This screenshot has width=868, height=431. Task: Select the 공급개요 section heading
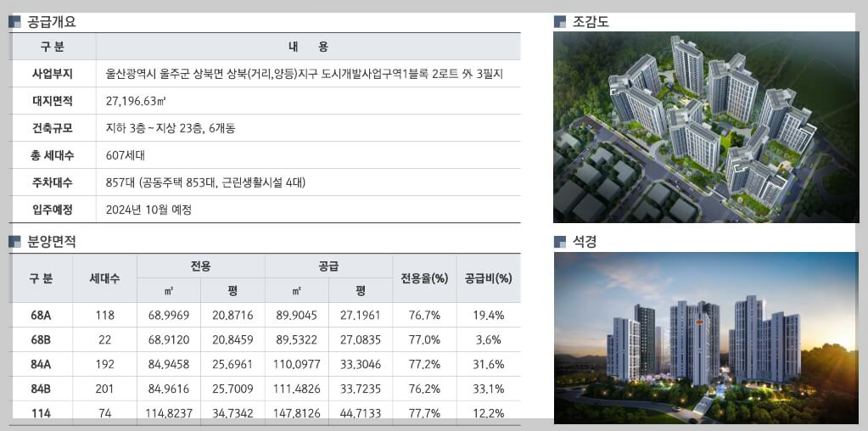[x=52, y=22]
